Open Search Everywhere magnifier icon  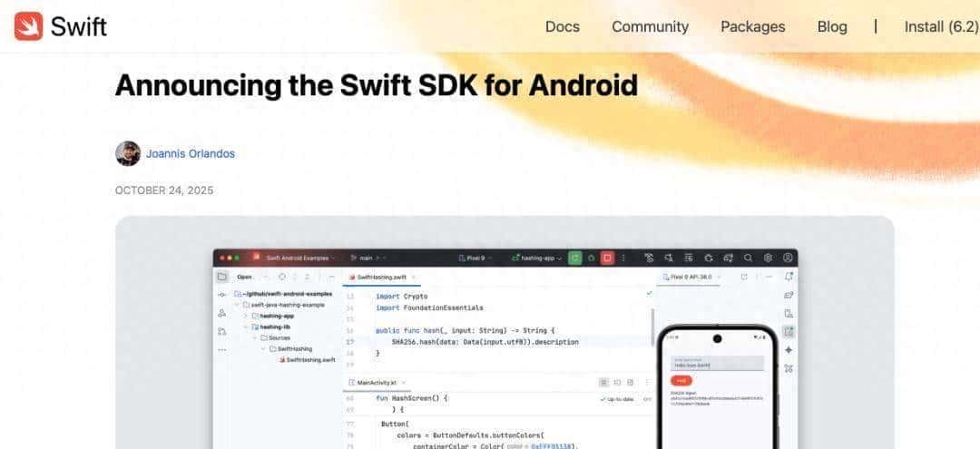pos(748,258)
